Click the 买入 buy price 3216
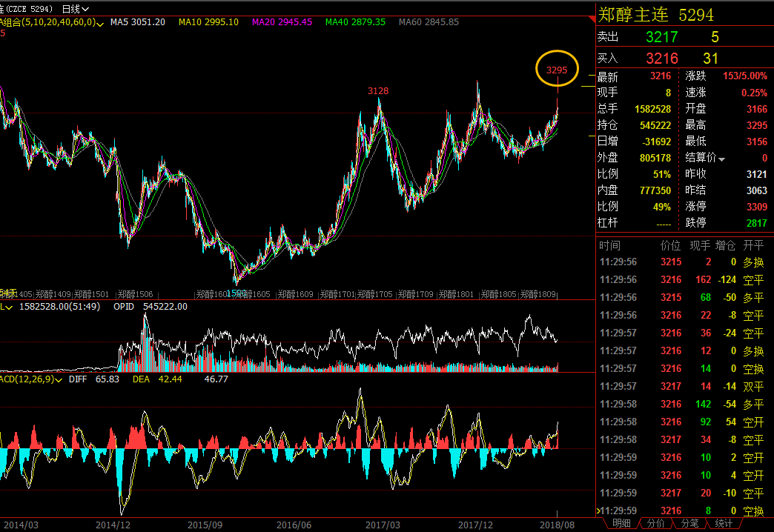 click(661, 59)
